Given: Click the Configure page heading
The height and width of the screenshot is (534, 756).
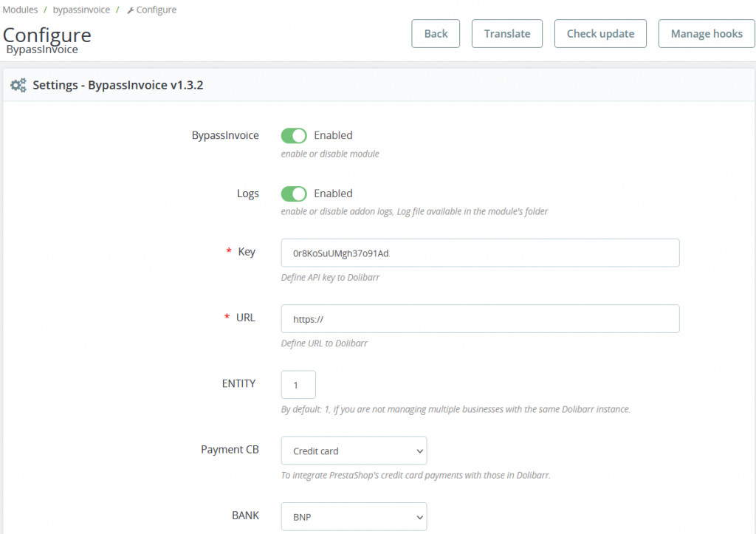Looking at the screenshot, I should pos(47,34).
